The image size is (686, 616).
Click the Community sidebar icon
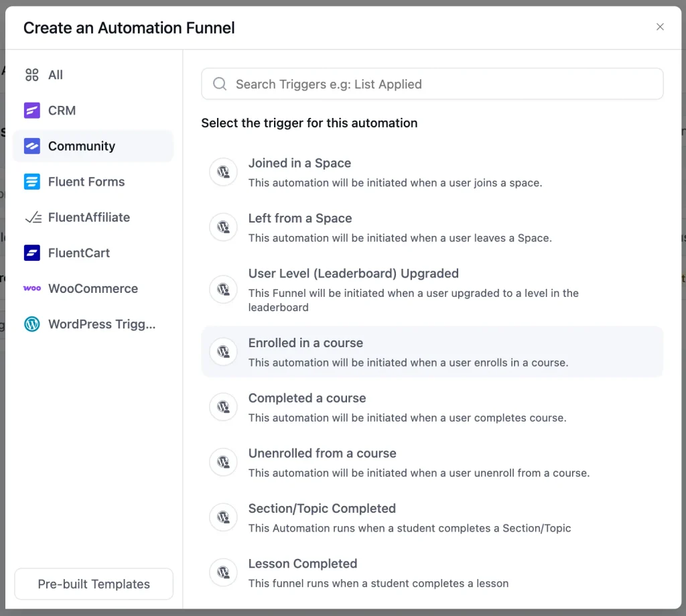coord(32,146)
